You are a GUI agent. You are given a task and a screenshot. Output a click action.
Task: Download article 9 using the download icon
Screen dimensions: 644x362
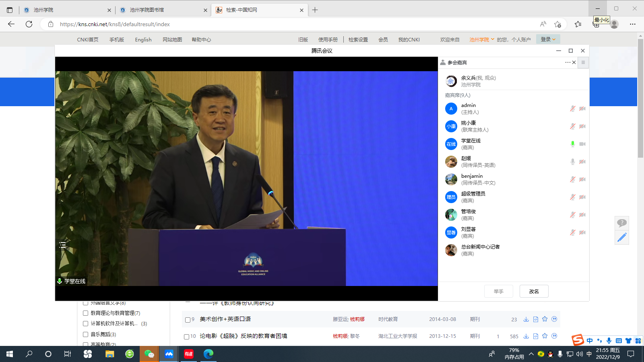(526, 319)
